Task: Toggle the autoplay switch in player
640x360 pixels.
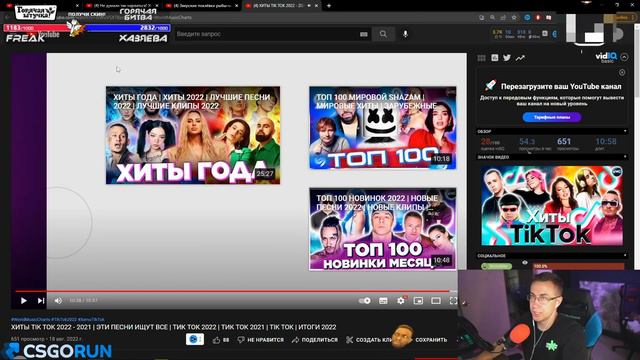Action: [x=364, y=301]
